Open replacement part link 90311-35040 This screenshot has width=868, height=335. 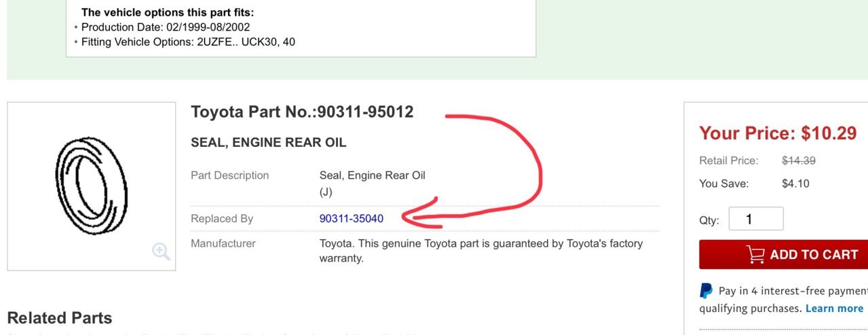[352, 219]
